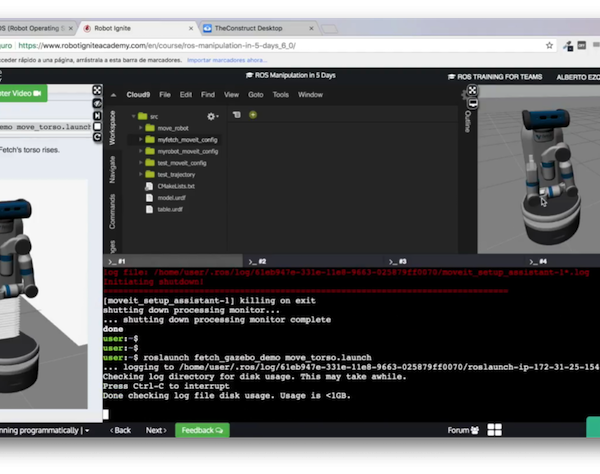This screenshot has width=600, height=474.
Task: Switch to terminal tab #4
Action: 562,261
